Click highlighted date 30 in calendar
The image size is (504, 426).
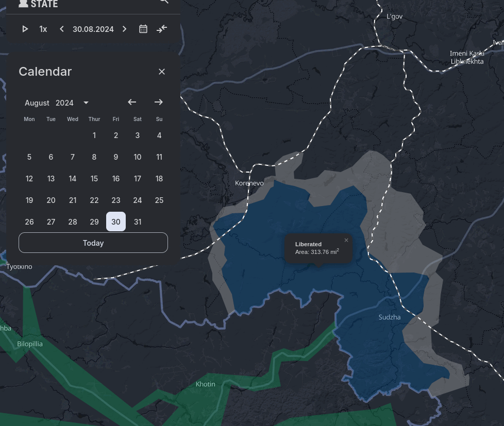[116, 221]
